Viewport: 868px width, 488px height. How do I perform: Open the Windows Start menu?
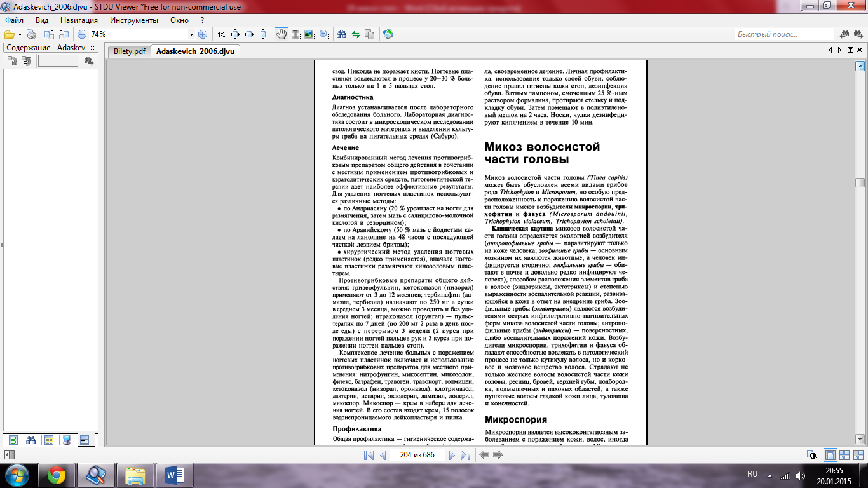(17, 475)
